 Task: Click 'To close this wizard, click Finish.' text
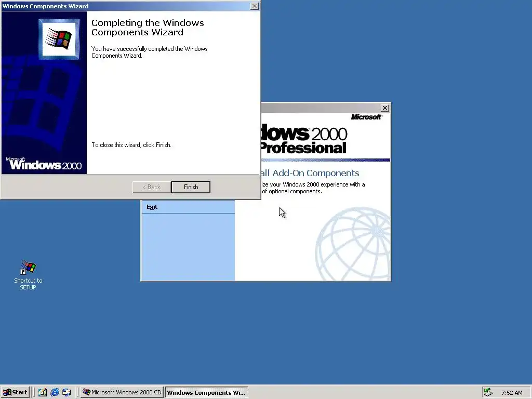(131, 145)
